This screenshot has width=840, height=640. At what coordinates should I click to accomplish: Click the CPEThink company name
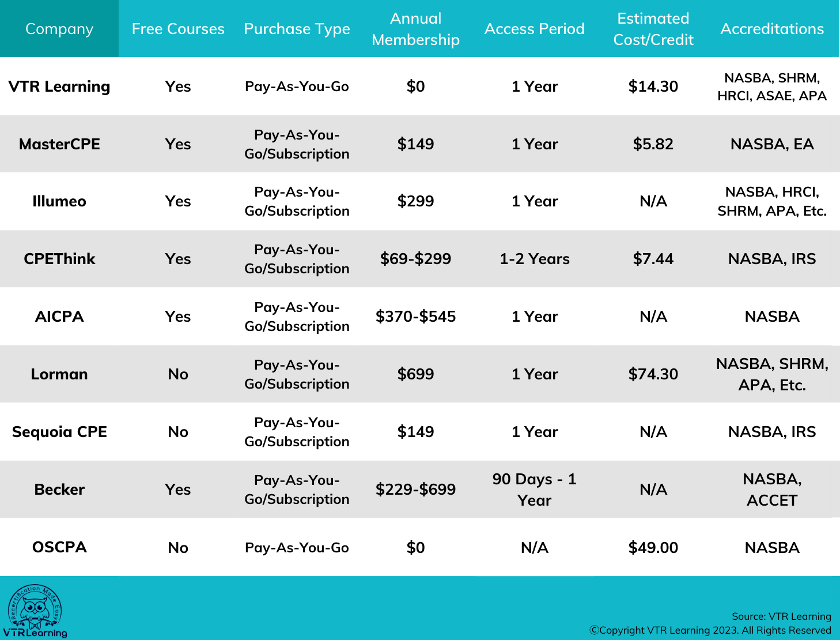(x=59, y=259)
